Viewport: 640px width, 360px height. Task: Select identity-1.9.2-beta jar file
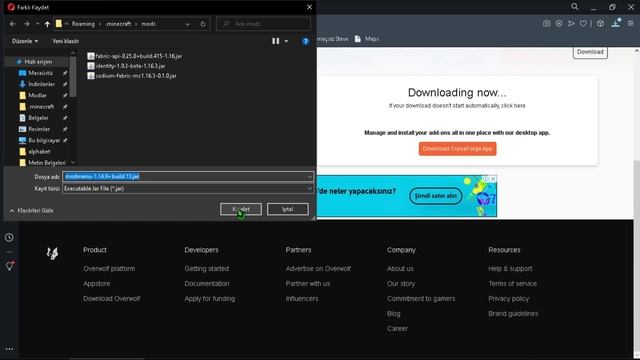pos(127,66)
